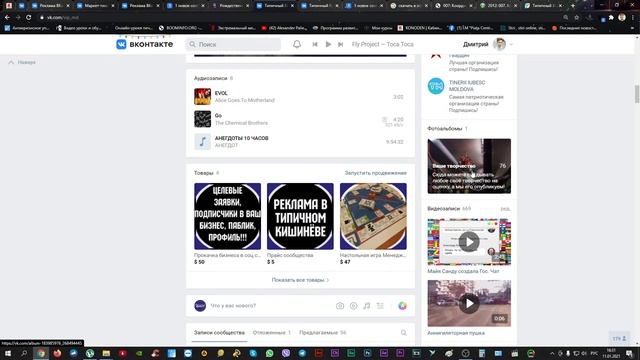
Task: Open the browser extensions puzzle icon
Action: pos(611,18)
